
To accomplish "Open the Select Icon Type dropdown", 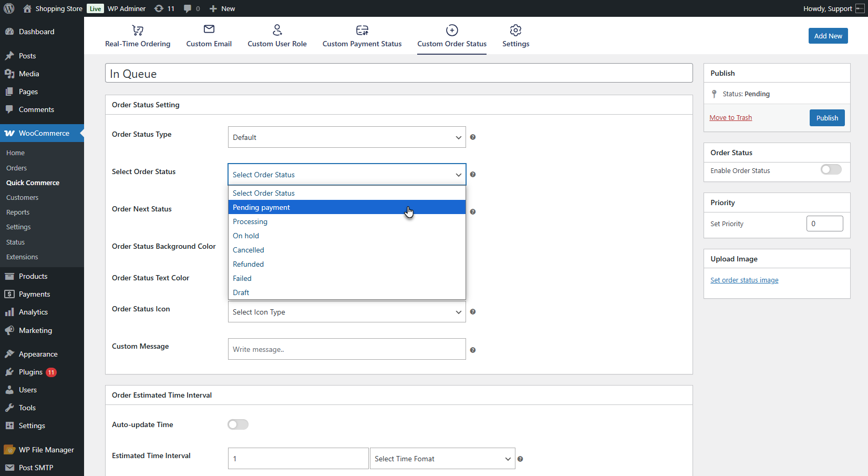I will click(x=347, y=312).
